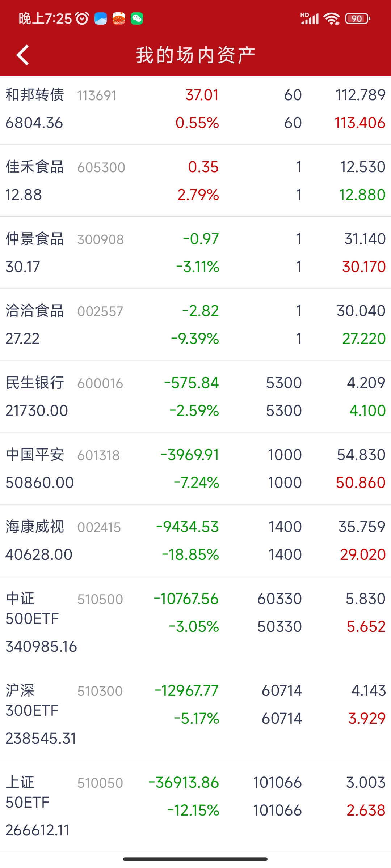Screen dimensions: 391x868
Task: Tap the WeChat notification icon
Action: [x=137, y=18]
